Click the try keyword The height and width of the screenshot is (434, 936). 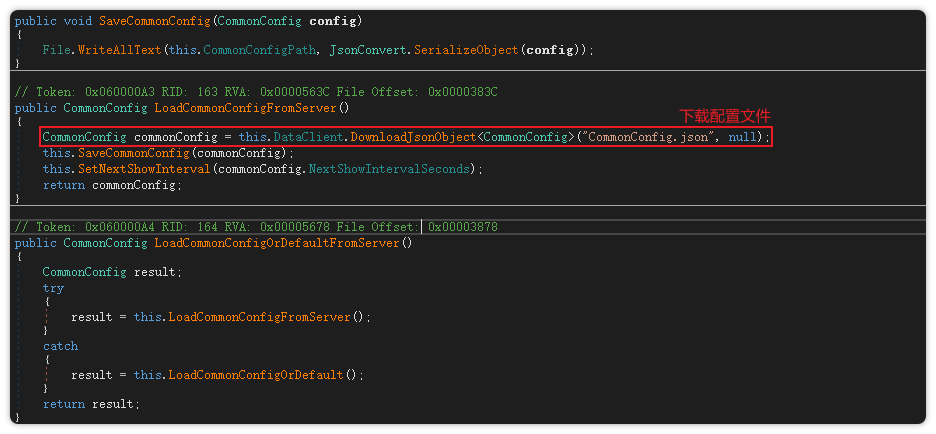(53, 288)
